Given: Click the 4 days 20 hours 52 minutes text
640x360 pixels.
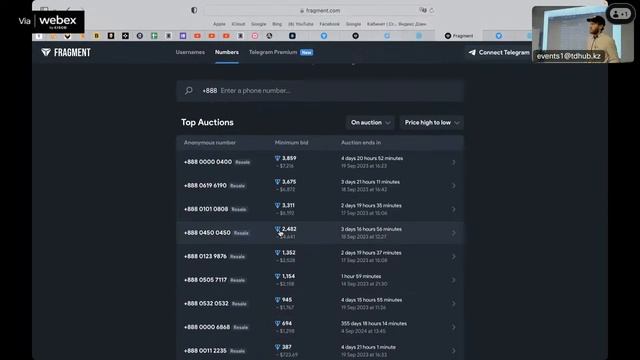Looking at the screenshot, I should tap(372, 158).
